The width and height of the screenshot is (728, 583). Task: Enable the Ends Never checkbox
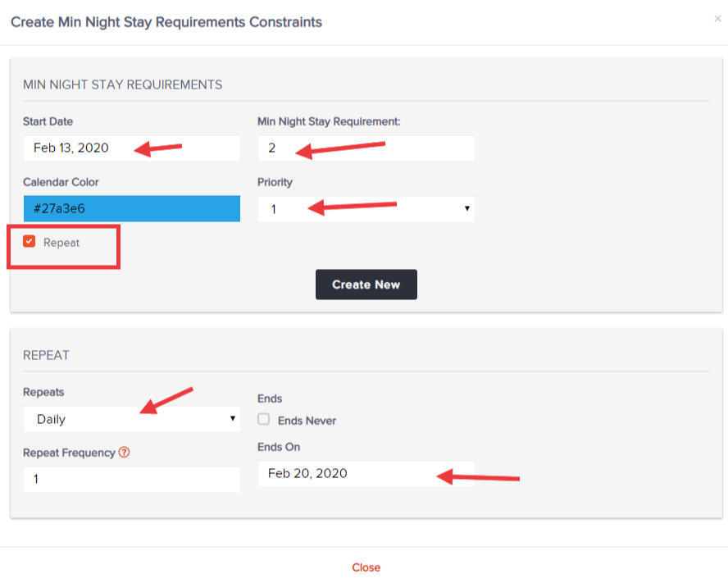click(x=264, y=420)
